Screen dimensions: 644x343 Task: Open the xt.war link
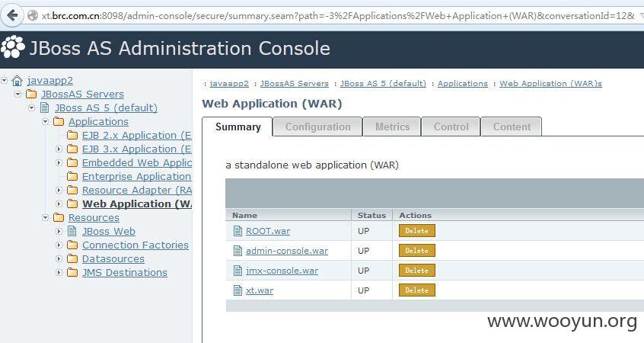(259, 290)
